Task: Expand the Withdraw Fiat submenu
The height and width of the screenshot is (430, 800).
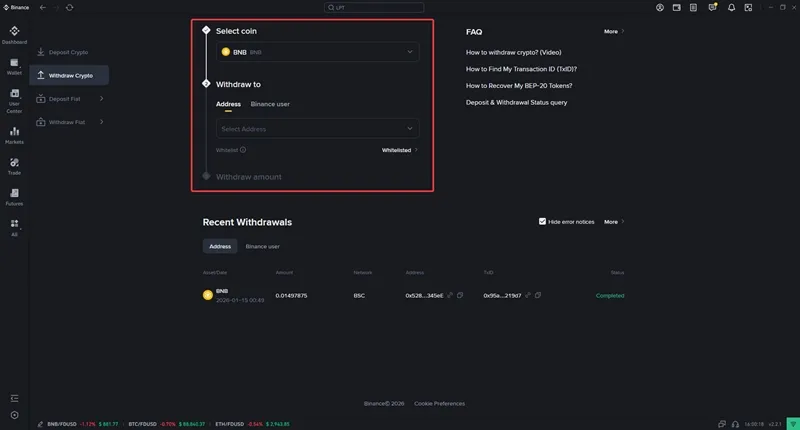Action: tap(101, 122)
